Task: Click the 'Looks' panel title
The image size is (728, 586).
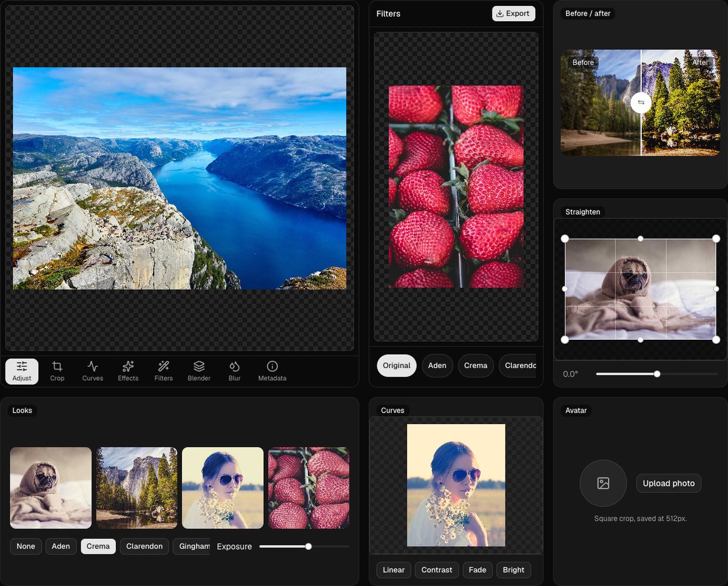Action: coord(22,411)
